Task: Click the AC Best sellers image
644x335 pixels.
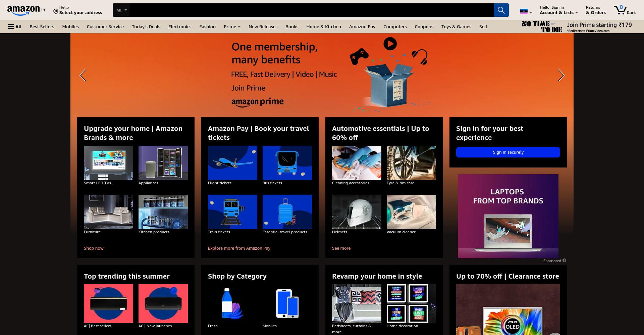Action: point(108,303)
